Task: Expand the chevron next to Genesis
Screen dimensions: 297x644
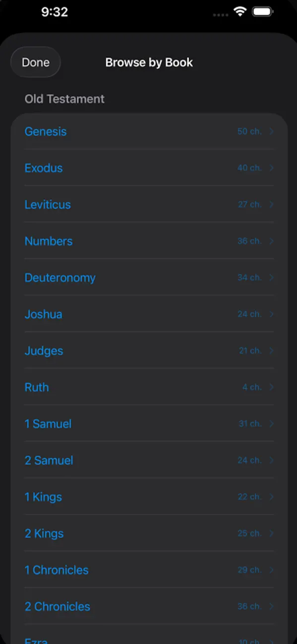Action: pyautogui.click(x=271, y=131)
